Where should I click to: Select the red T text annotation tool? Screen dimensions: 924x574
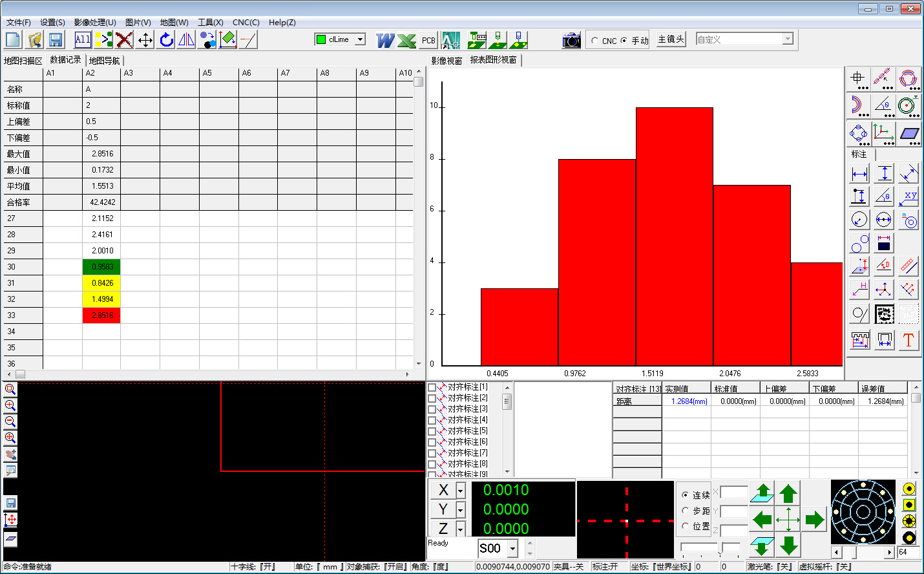(x=908, y=340)
